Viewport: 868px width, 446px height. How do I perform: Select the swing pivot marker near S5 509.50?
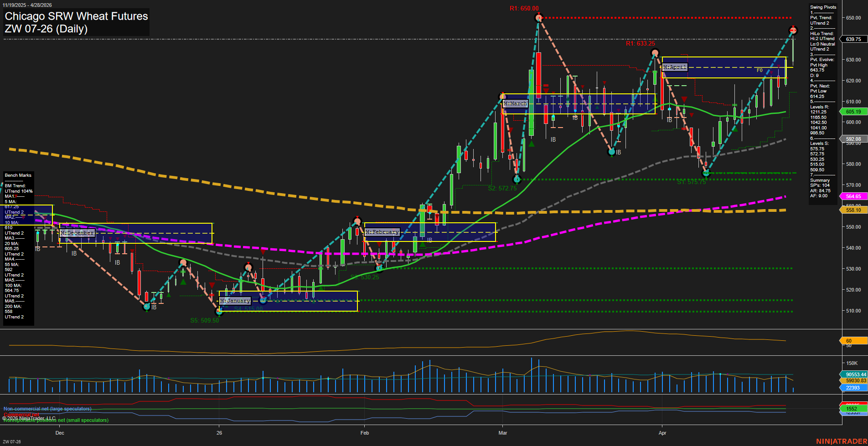[x=219, y=312]
